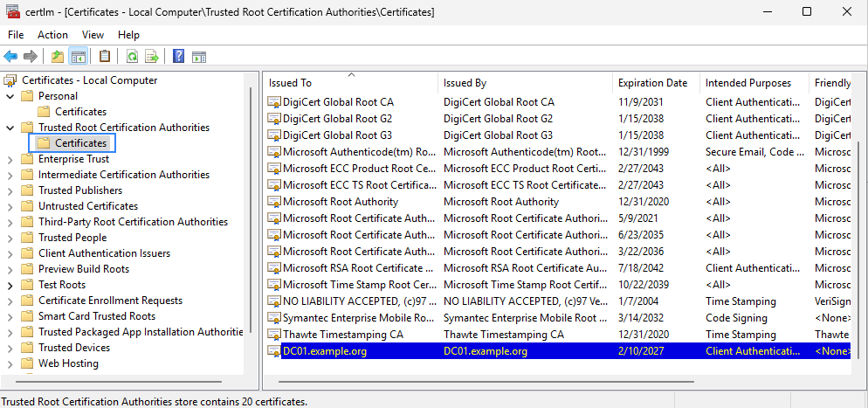This screenshot has height=408, width=868.
Task: Click expiration date 2/10/2027
Action: tap(640, 351)
